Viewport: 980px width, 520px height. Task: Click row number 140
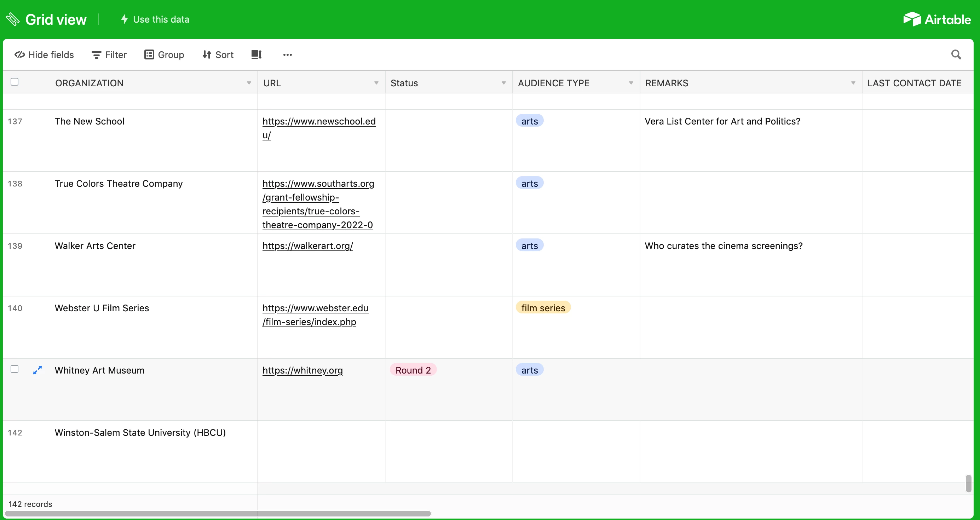coord(15,308)
